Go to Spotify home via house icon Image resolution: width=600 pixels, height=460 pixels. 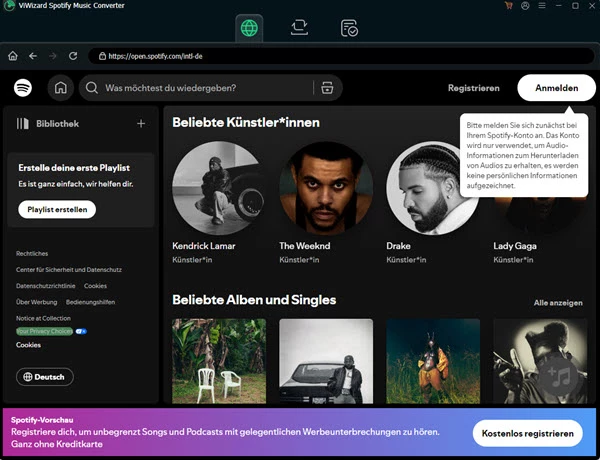(x=60, y=88)
